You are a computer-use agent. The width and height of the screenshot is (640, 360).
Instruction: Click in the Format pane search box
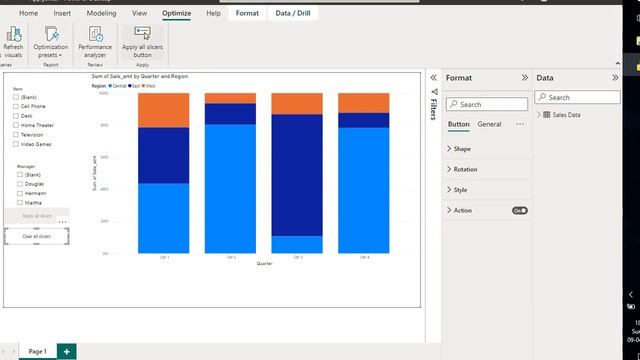(x=487, y=104)
